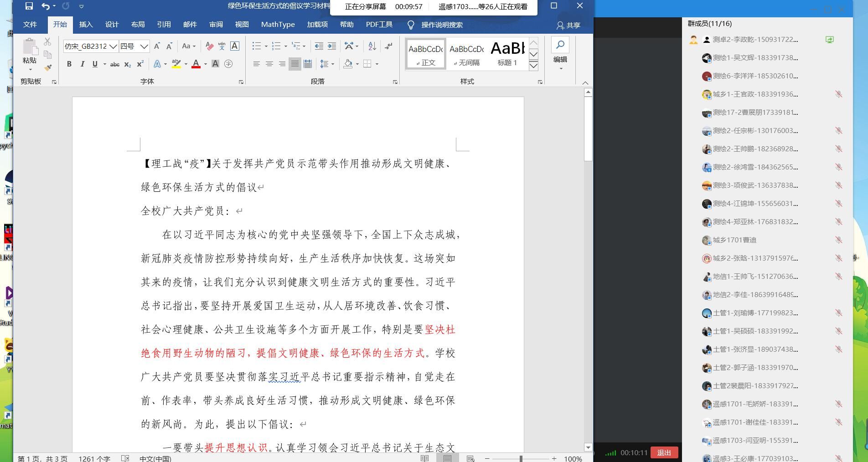Viewport: 868px width, 462px height.
Task: Apply Character Shading icon
Action: (x=216, y=64)
